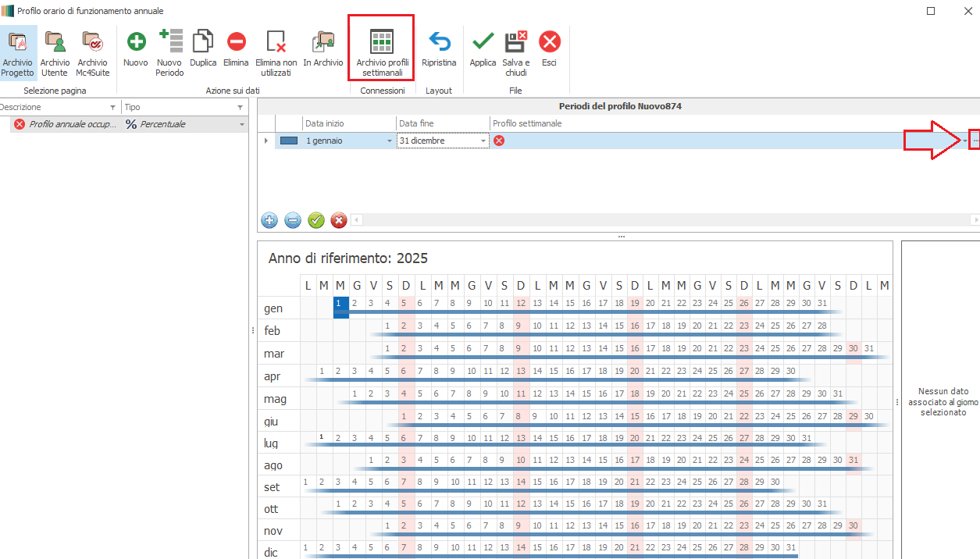Click the blue period color swatch

tap(289, 141)
